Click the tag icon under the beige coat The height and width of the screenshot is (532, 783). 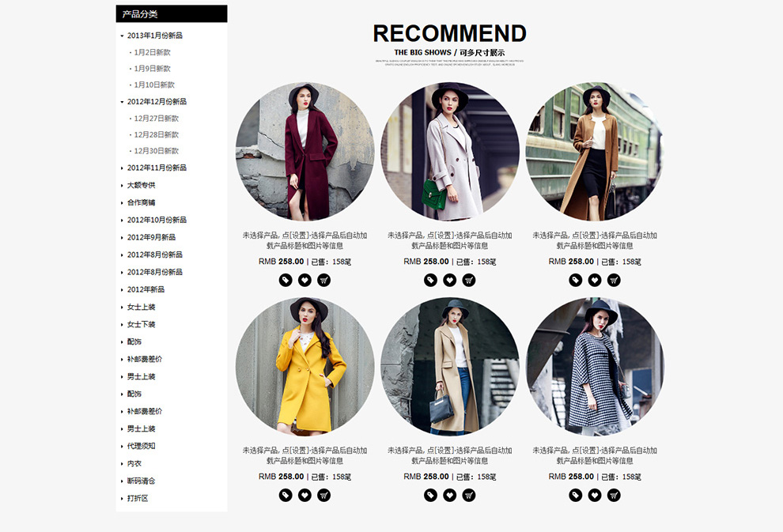430,495
